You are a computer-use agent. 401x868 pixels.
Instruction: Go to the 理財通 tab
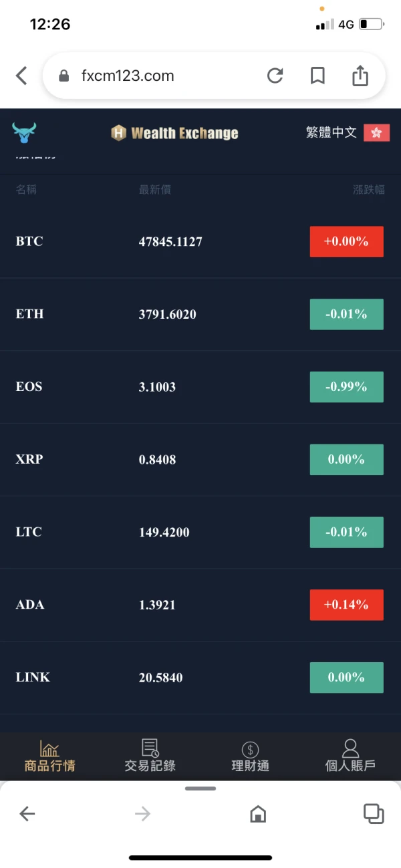coord(250,756)
